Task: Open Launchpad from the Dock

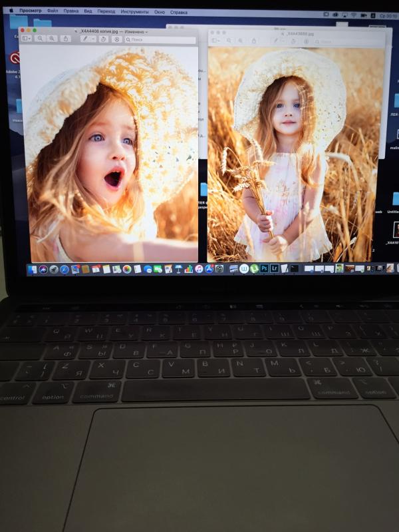Action: [x=54, y=270]
